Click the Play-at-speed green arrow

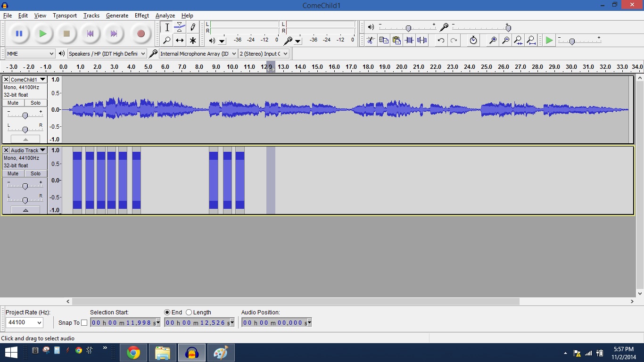549,41
